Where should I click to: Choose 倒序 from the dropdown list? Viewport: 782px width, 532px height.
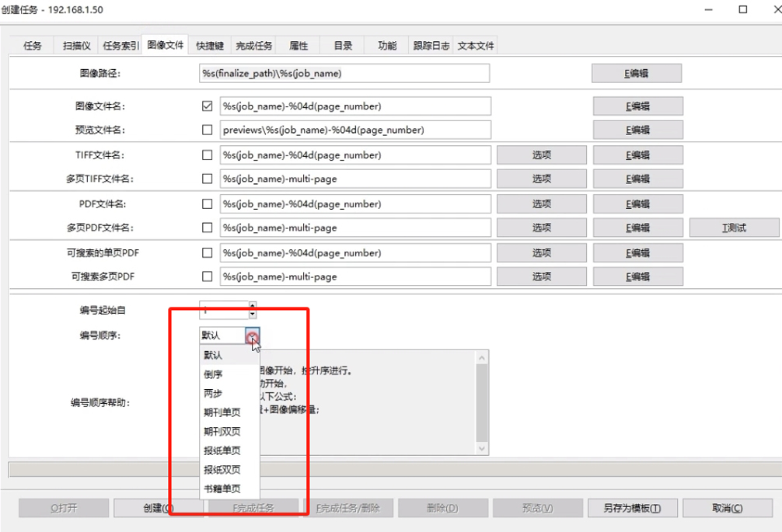click(x=229, y=374)
